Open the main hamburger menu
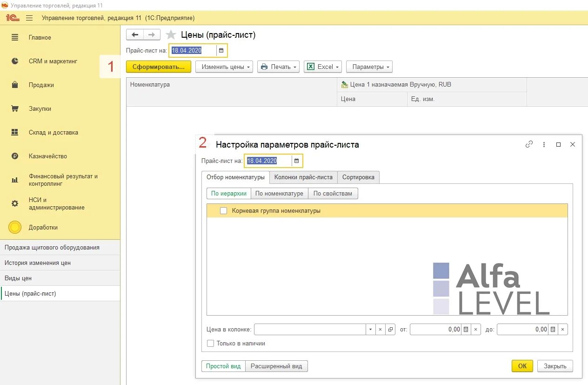 [29, 18]
